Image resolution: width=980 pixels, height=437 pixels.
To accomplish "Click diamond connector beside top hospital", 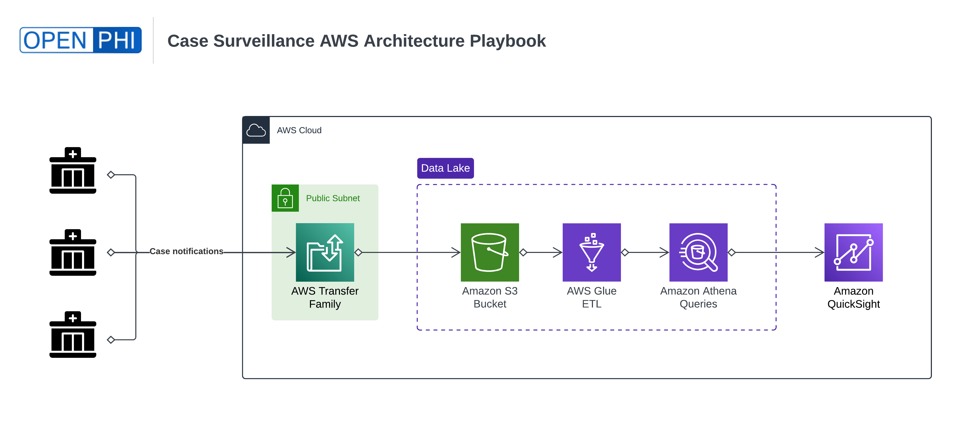I will (x=111, y=175).
